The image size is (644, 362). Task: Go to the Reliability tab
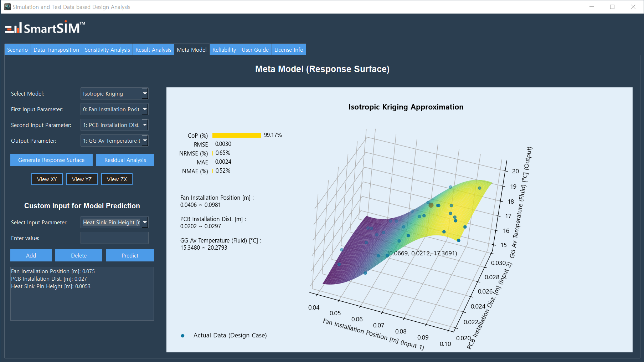224,50
